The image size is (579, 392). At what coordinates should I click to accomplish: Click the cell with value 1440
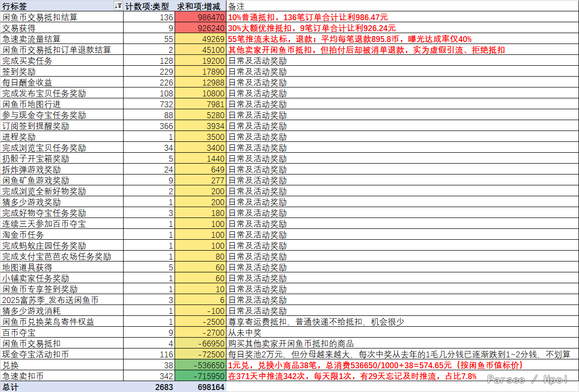(200, 159)
